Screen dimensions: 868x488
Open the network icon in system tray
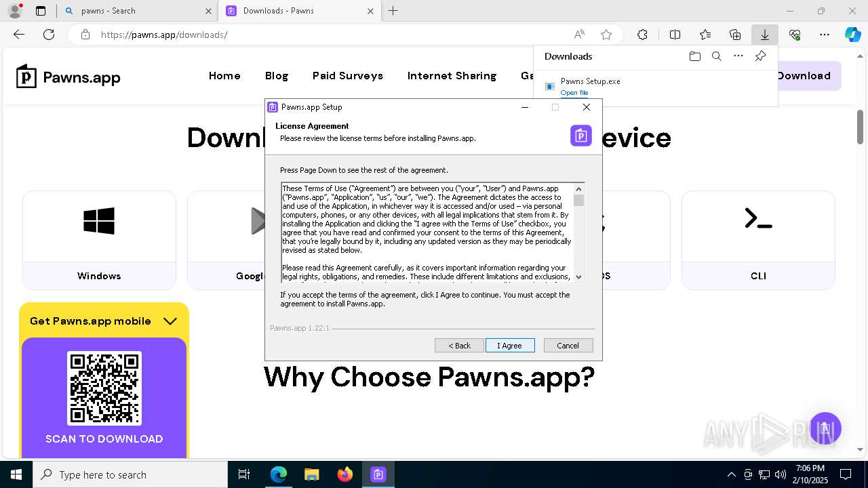point(764,474)
